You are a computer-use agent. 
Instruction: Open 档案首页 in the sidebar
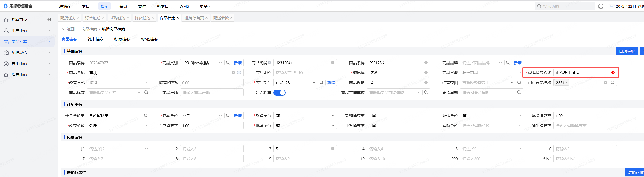tap(19, 19)
